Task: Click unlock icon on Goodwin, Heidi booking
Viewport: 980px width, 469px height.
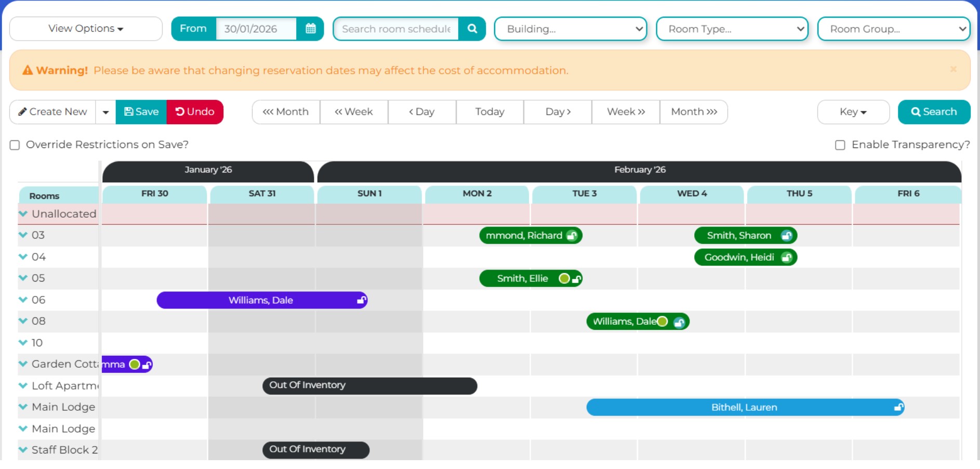Action: coord(787,258)
